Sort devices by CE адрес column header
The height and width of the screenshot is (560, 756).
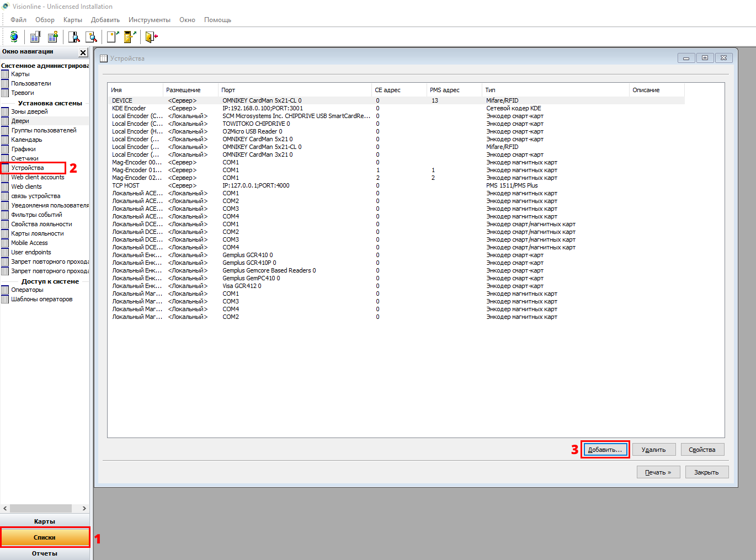[x=399, y=90]
